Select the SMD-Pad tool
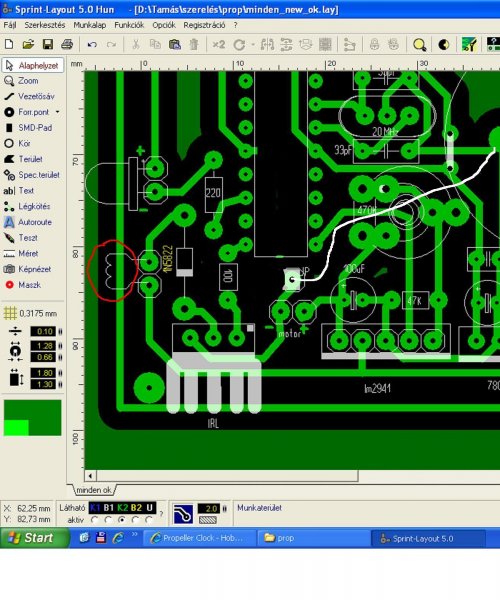 28,128
